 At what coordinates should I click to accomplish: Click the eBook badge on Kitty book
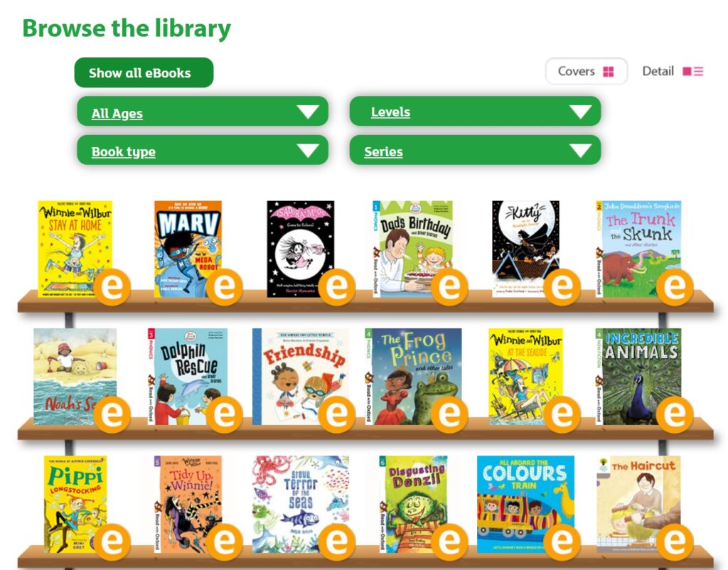[x=562, y=288]
